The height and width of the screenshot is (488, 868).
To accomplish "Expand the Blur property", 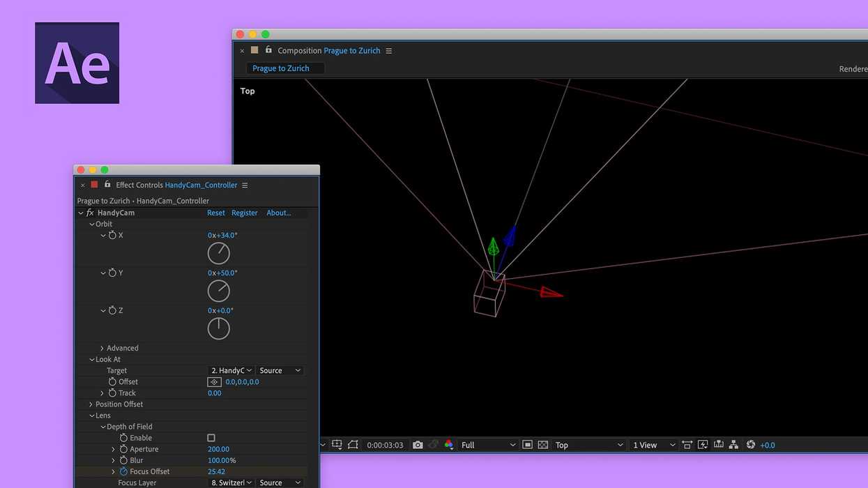I will (x=113, y=460).
